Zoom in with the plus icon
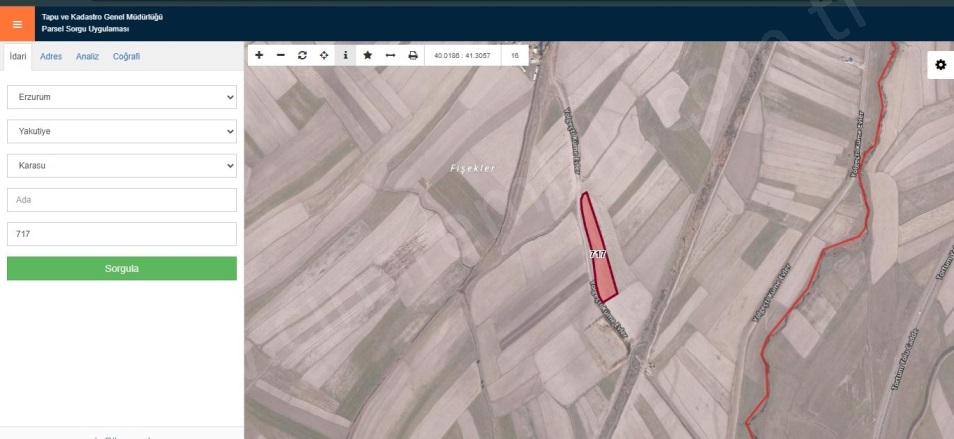954x439 pixels. click(x=259, y=56)
